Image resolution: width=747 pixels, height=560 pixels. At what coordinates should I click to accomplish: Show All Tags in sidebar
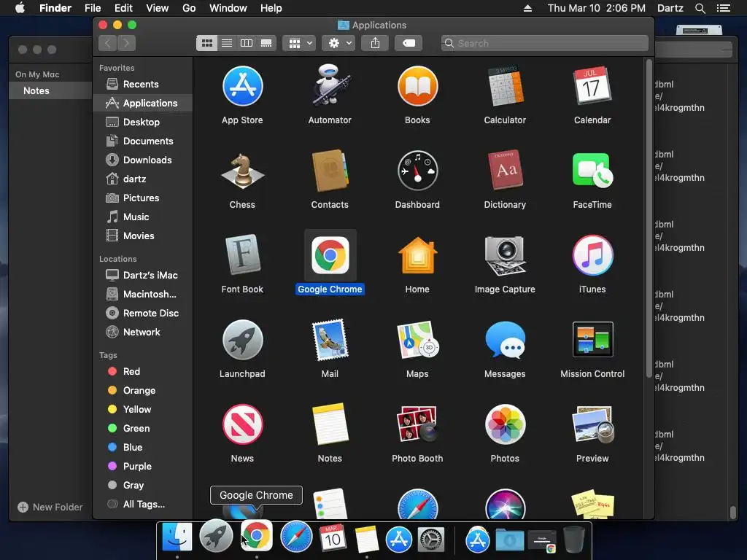tap(142, 505)
